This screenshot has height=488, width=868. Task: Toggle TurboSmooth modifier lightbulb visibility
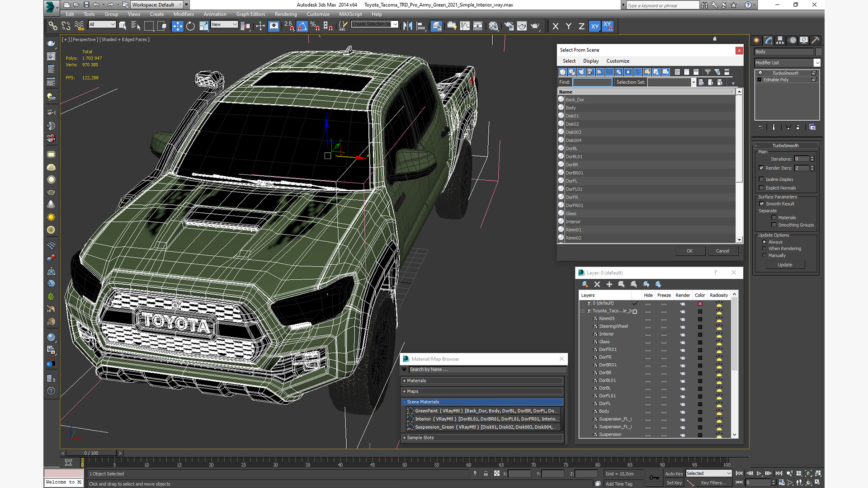coord(760,73)
